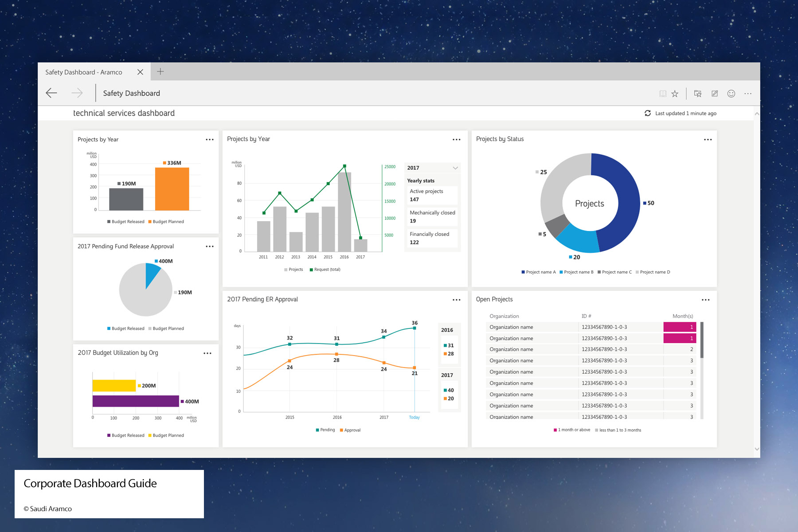Image resolution: width=798 pixels, height=532 pixels.
Task: Open the reading view book icon
Action: [x=663, y=94]
